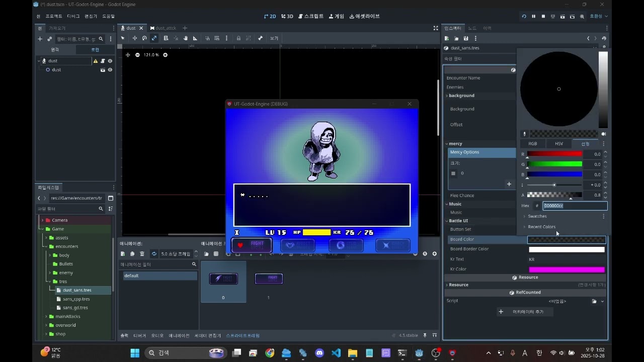The image size is (644, 362).
Task: Load frames from file folder icon
Action: pyautogui.click(x=206, y=254)
